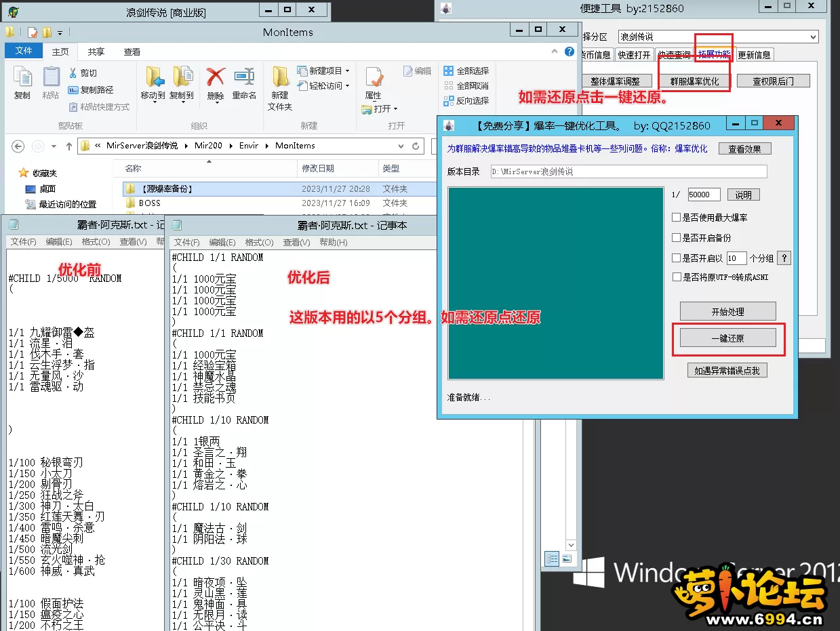This screenshot has width=840, height=631.
Task: Click the New folder icon
Action: (280, 77)
